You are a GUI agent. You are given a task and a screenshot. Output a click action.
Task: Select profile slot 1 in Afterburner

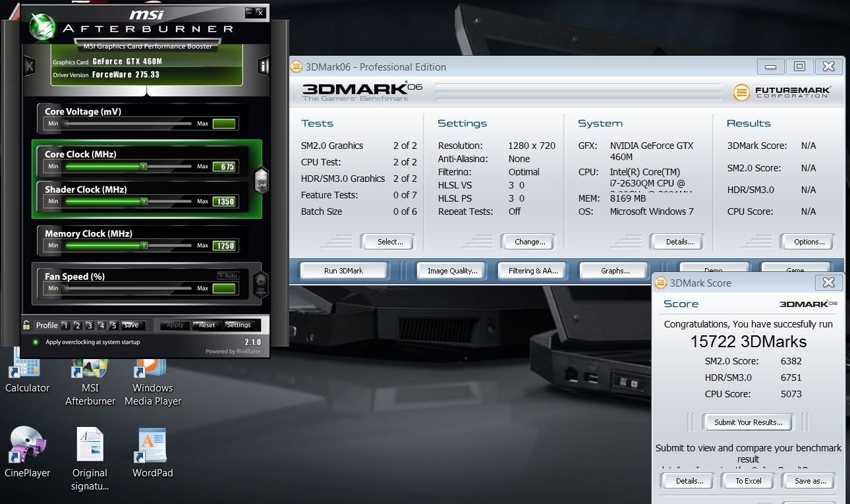pos(65,325)
